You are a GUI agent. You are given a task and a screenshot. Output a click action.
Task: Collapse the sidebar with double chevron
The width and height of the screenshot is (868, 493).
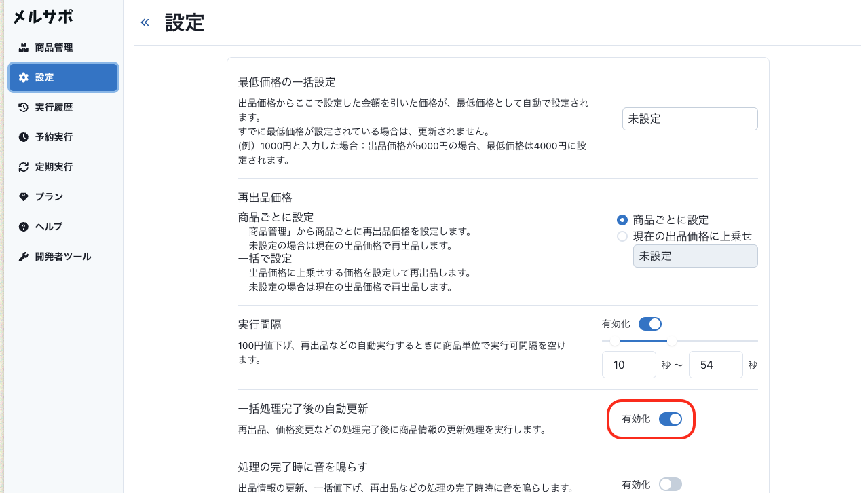pos(145,22)
